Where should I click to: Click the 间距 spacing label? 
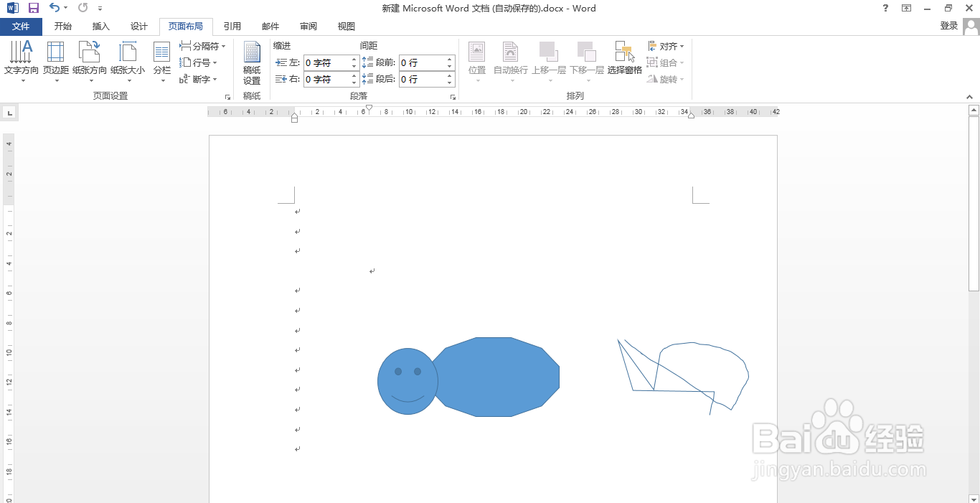[369, 46]
